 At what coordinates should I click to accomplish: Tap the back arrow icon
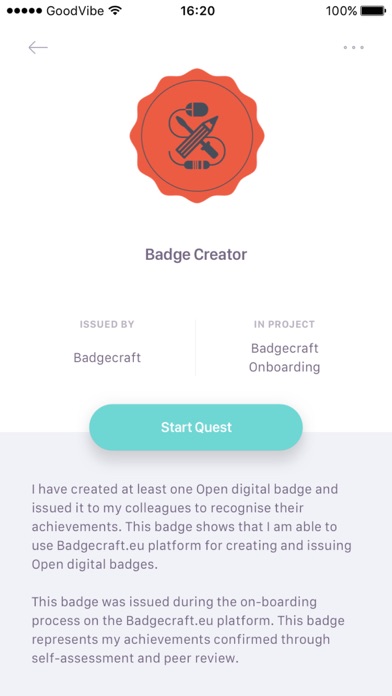pos(38,47)
